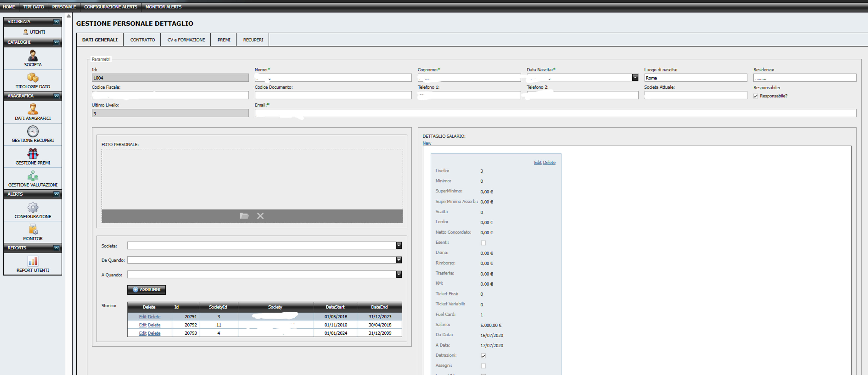
Task: Toggle the Detrazioni checkbox
Action: 483,356
